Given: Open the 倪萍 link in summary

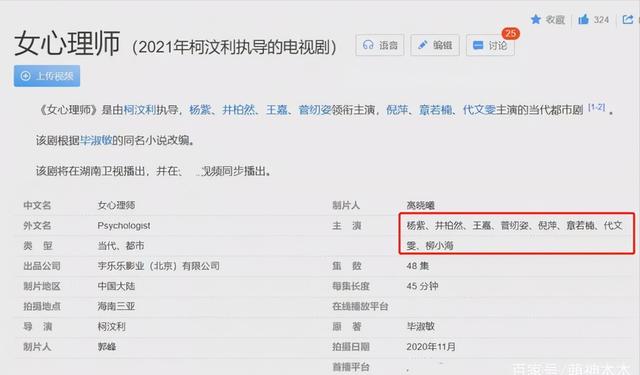Looking at the screenshot, I should coord(397,110).
